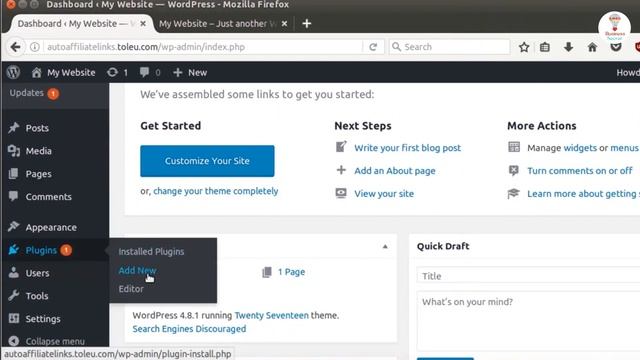Click the Turn comments off icon
The width and height of the screenshot is (640, 360).
point(514,170)
